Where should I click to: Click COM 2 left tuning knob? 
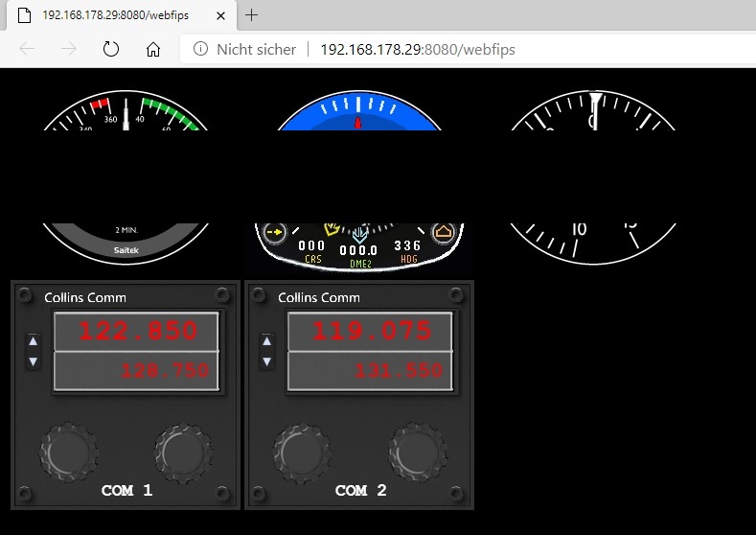click(x=302, y=454)
